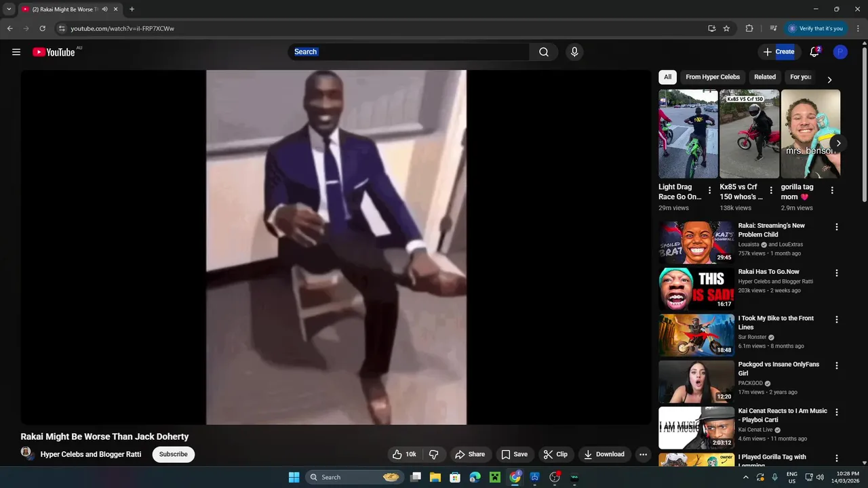This screenshot has width=868, height=488.
Task: Select the Related filter chip
Action: [765, 77]
